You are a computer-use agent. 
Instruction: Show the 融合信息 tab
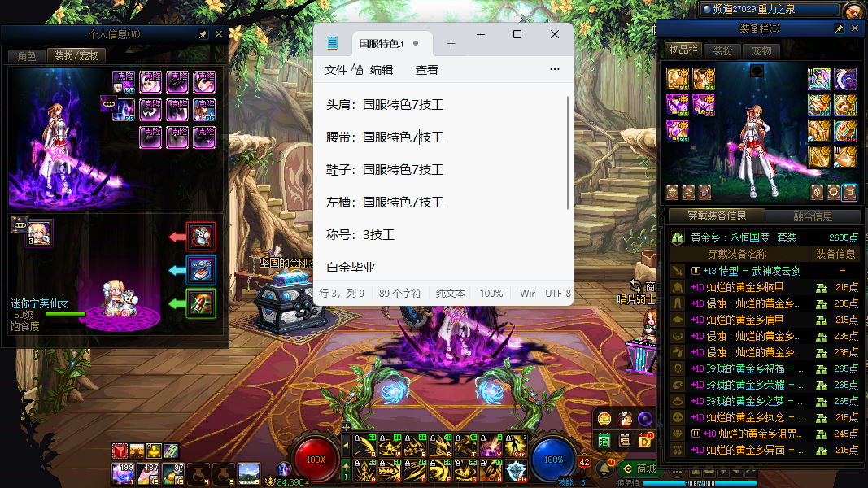(812, 216)
